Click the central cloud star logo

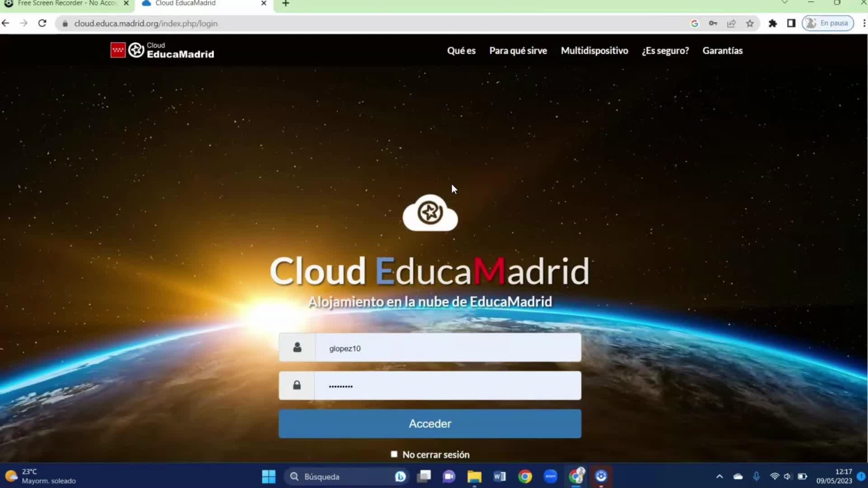[430, 213]
